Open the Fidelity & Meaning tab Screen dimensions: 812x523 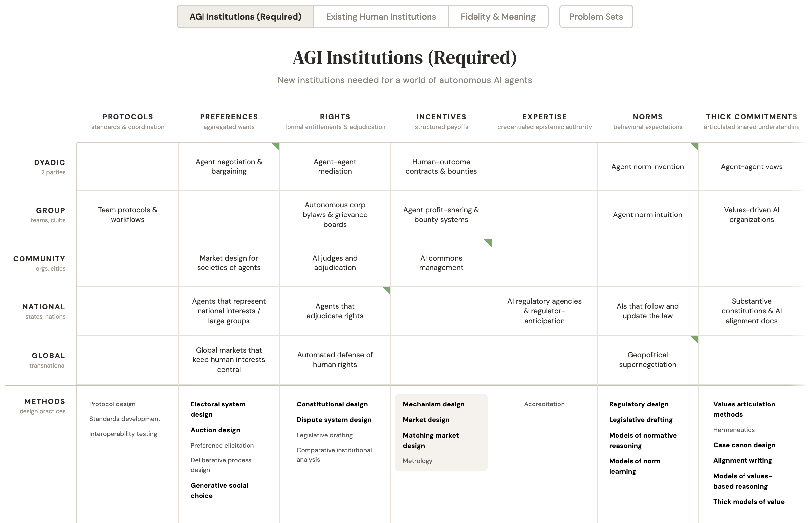click(x=498, y=17)
